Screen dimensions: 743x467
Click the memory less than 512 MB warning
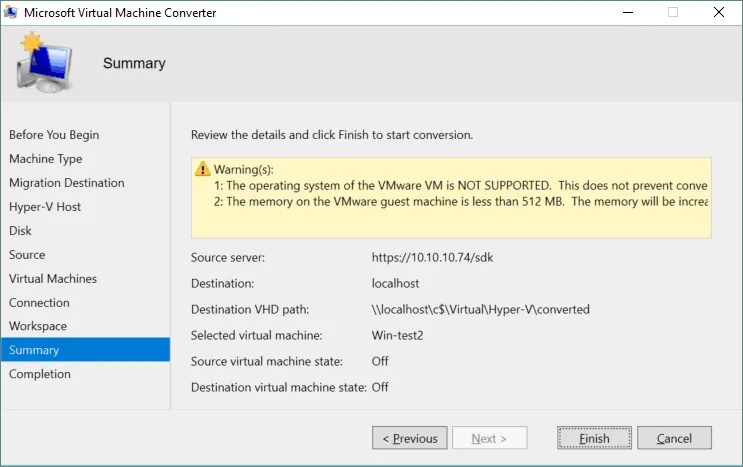(461, 201)
